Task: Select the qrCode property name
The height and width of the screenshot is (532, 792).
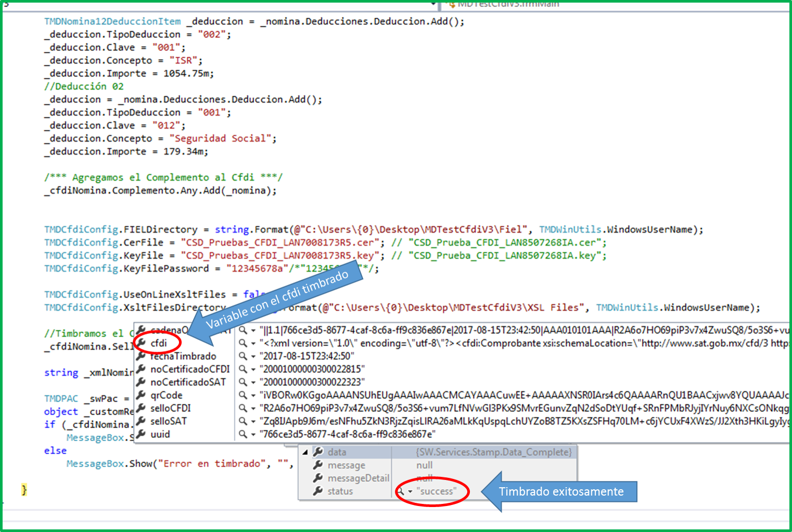Action: (167, 395)
